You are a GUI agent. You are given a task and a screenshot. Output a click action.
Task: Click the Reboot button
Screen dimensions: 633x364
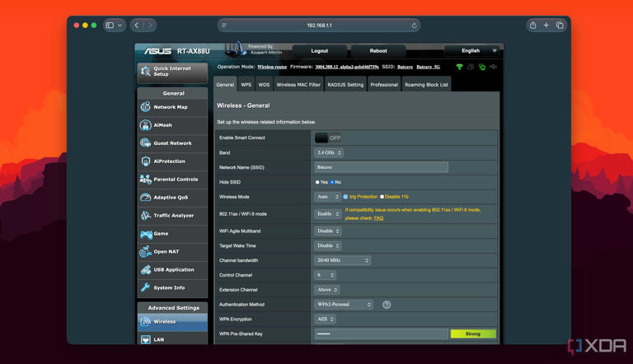378,51
